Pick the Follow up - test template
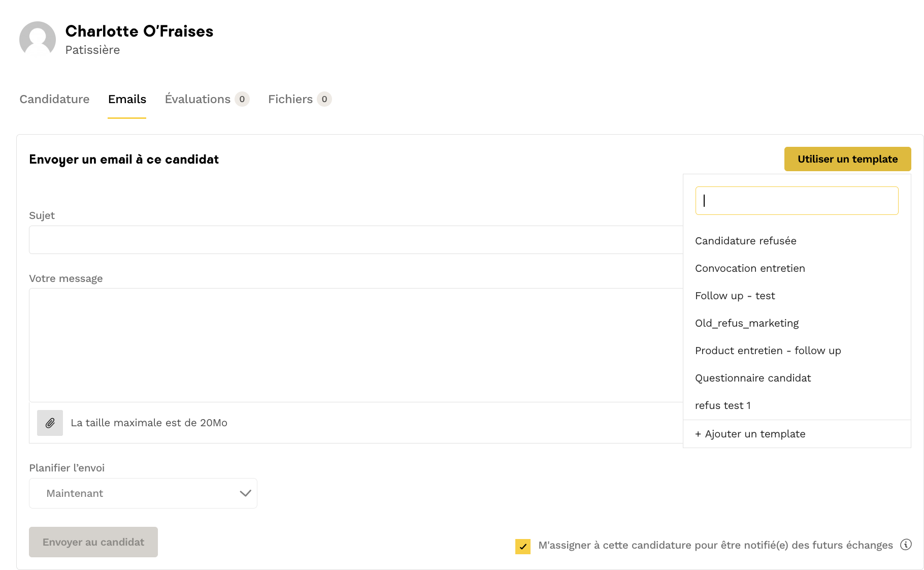Screen dimensions: 924x570 735,296
